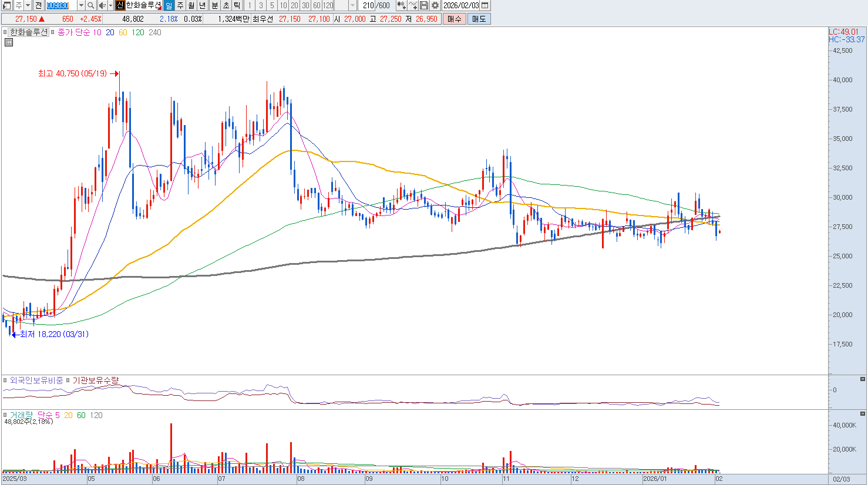Toggle the 외국인보유비중 indicator marker

click(5, 380)
